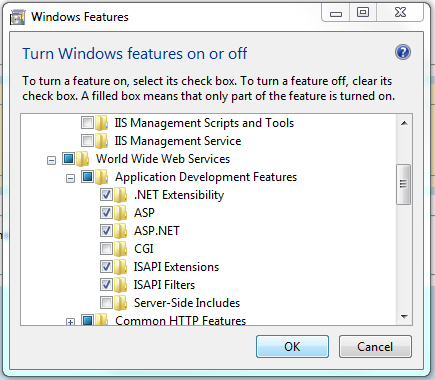Minimize the Windows Features window
The image size is (435, 380).
tap(336, 13)
